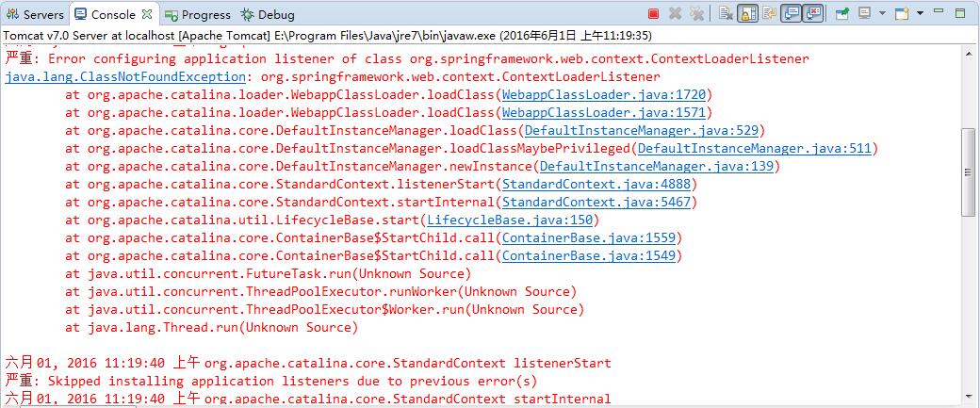
Task: Open the DefaultInstanceManager.java:511 link
Action: point(755,149)
